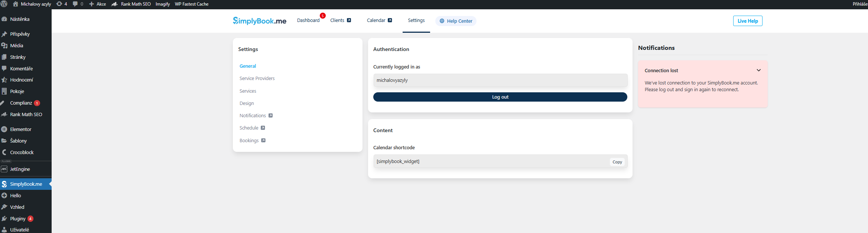This screenshot has width=868, height=233.
Task: Click the Komentáře speech bubble icon
Action: point(4,68)
